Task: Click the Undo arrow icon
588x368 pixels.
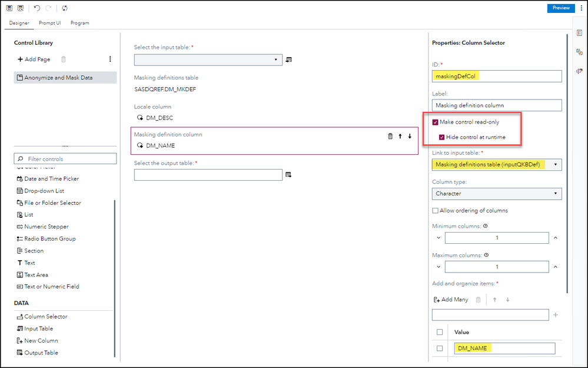Action: click(x=37, y=8)
